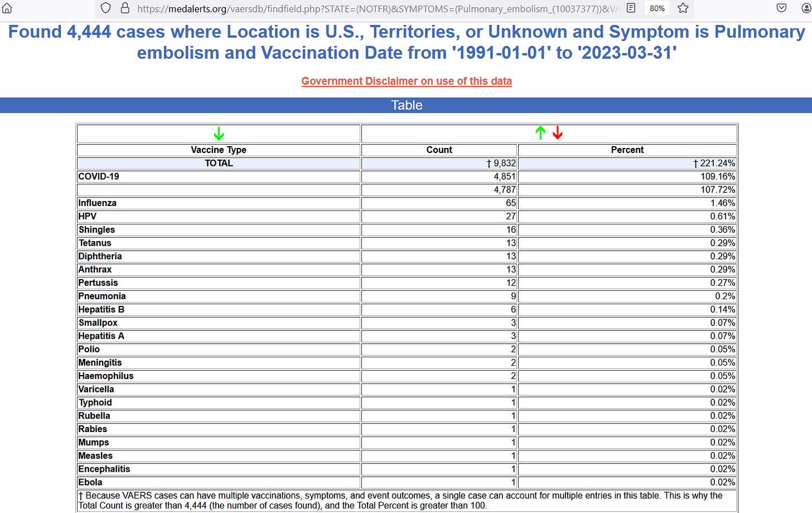Click the Diphtheria row label
The width and height of the screenshot is (812, 513).
point(100,256)
